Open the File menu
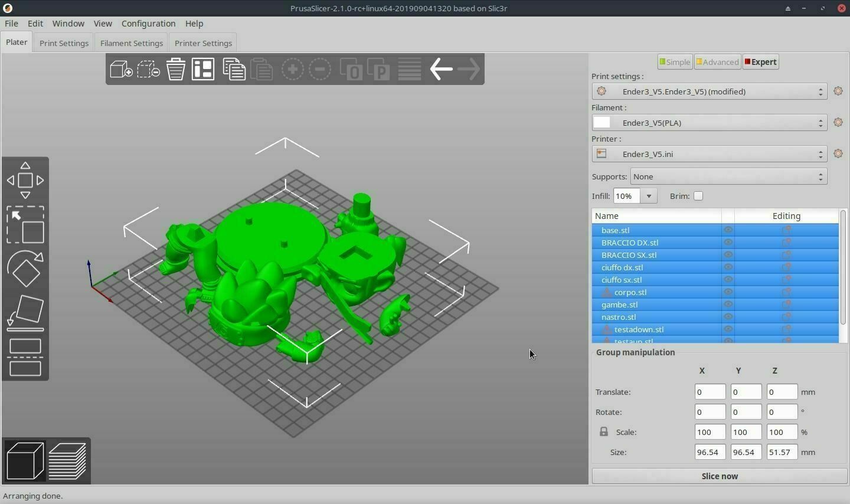This screenshot has width=850, height=504. (11, 24)
